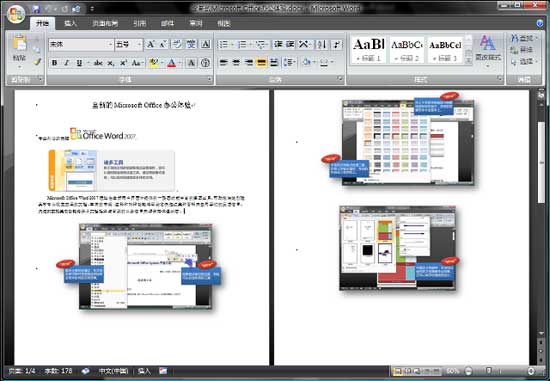Toggle justified paragraph alignment
Image resolution: width=550 pixels, height=381 pixels.
(261, 62)
